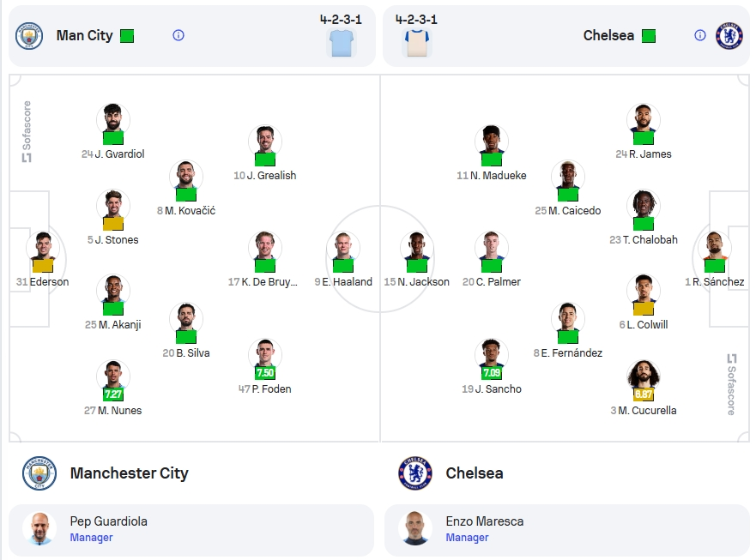Click the Man City header team name
The height and width of the screenshot is (560, 756).
pyautogui.click(x=84, y=36)
